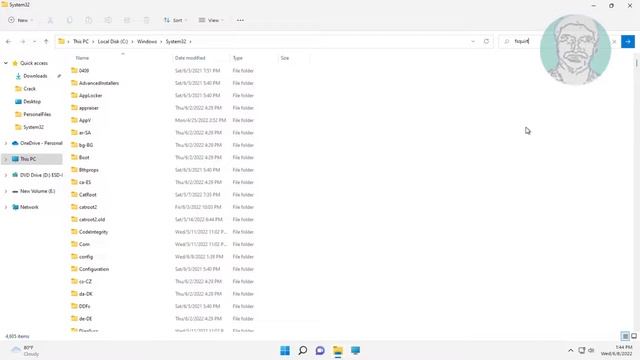Open recent locations chevron

[x=34, y=42]
